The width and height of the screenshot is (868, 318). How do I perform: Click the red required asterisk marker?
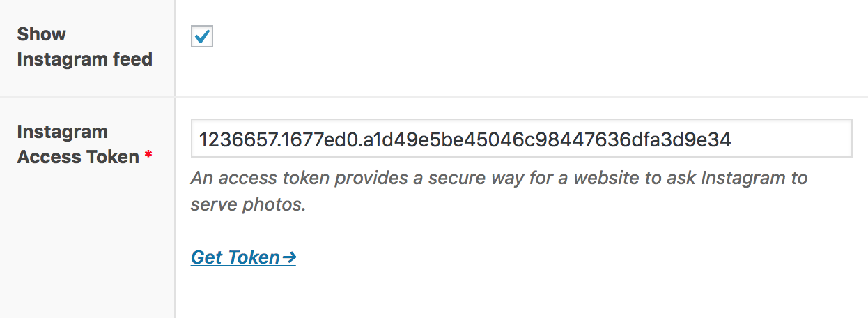(x=148, y=157)
